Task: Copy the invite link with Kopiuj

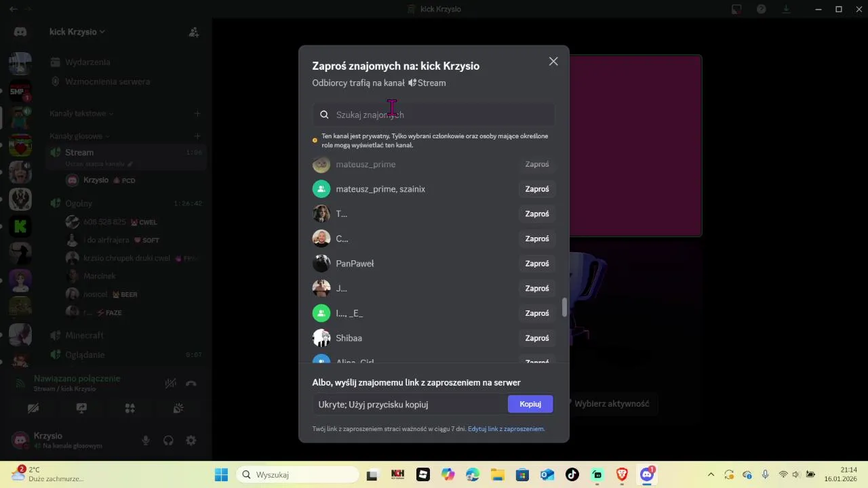Action: point(530,404)
